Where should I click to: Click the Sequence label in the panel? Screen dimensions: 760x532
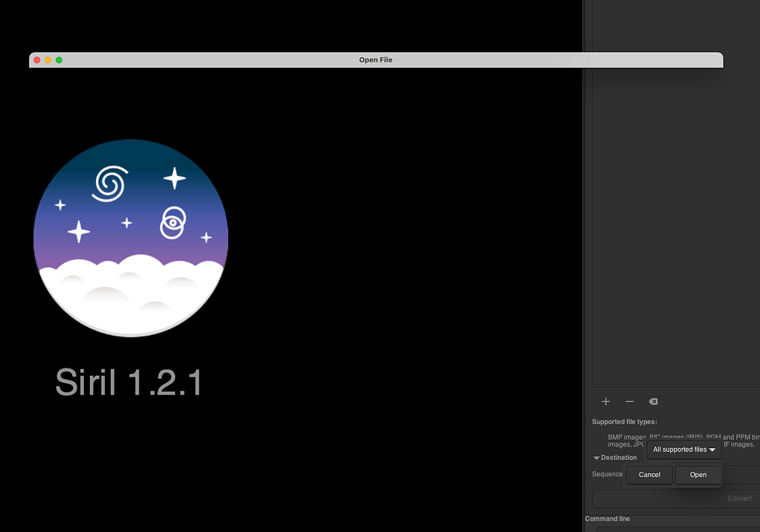[607, 474]
